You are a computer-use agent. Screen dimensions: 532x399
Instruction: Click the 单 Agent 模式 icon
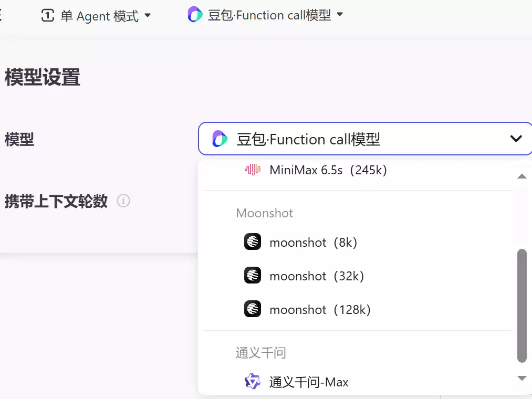tap(48, 16)
